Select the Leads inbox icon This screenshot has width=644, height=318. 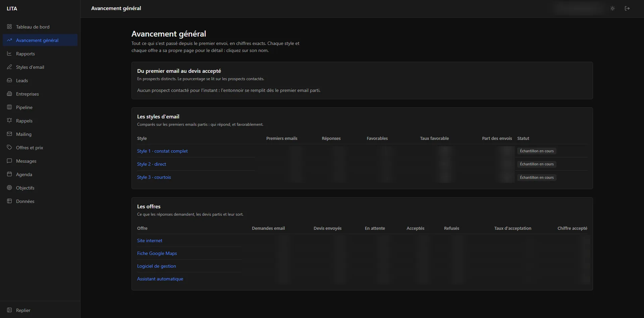click(x=9, y=81)
